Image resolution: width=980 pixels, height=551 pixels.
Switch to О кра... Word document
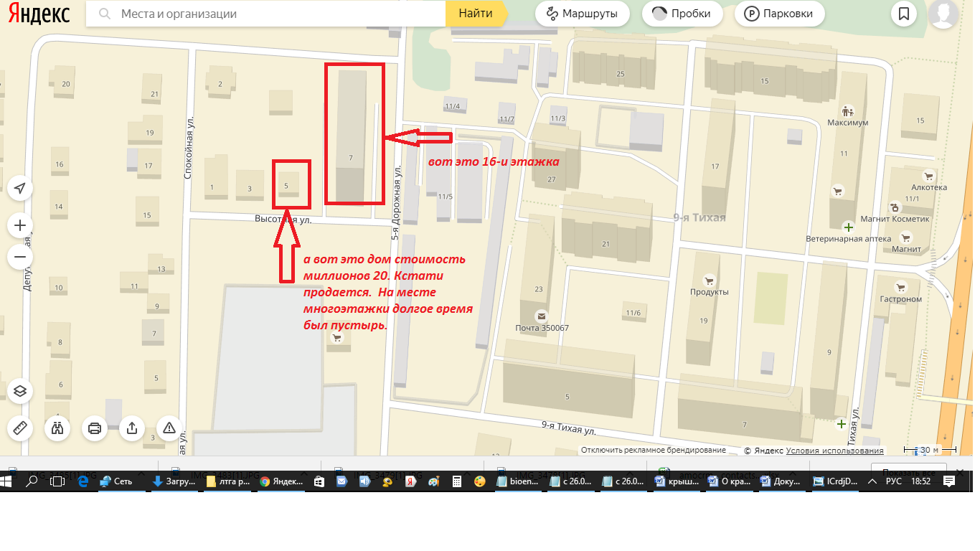point(729,481)
